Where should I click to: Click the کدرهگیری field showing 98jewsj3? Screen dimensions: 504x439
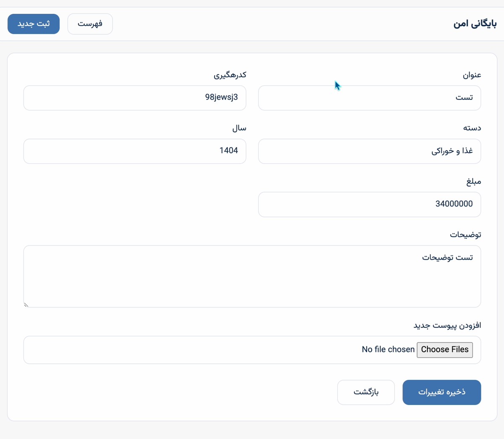click(134, 98)
